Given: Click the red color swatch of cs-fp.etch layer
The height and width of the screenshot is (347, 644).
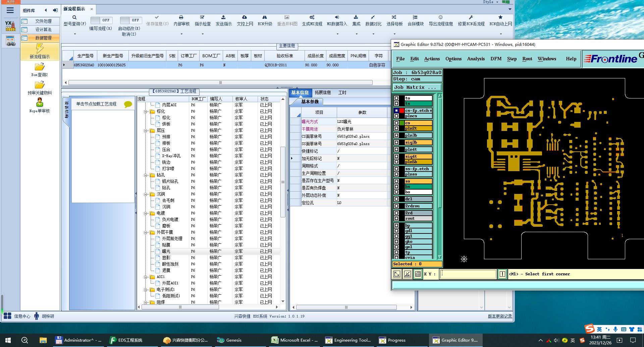Looking at the screenshot, I should coord(401,111).
